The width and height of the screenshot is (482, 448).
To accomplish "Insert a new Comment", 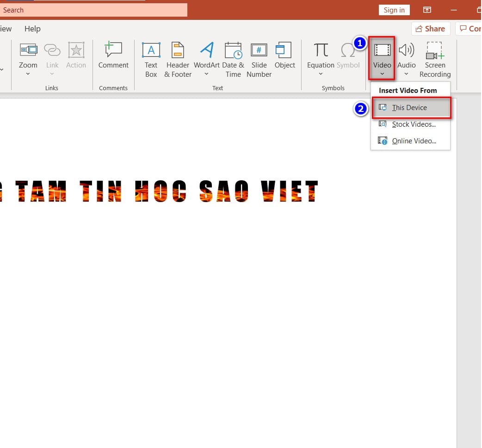I will (113, 55).
